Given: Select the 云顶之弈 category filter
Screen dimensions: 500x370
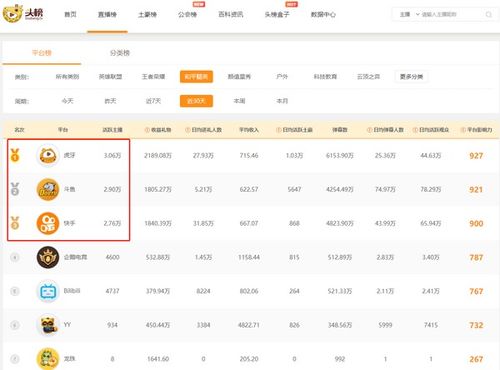Looking at the screenshot, I should [368, 77].
